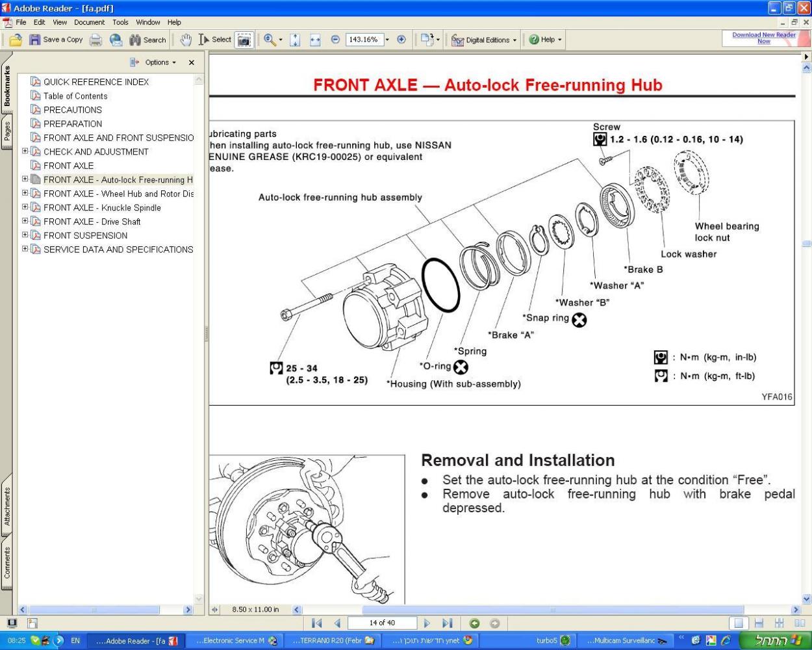Expand the CHECK AND ADJUSTMENT bookmark
The image size is (812, 650).
[25, 151]
